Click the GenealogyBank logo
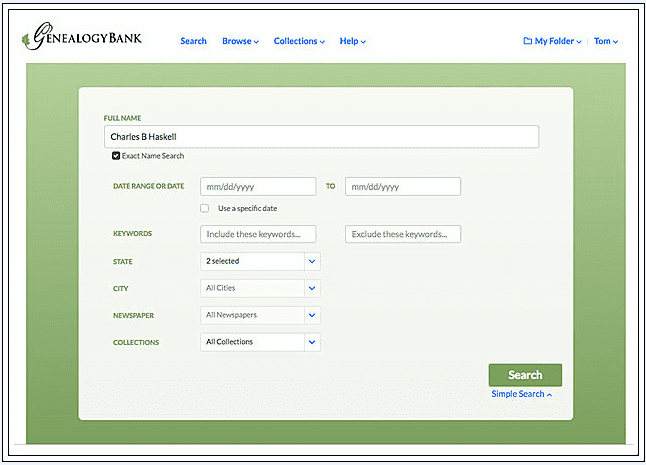This screenshot has width=646, height=465. (x=82, y=36)
